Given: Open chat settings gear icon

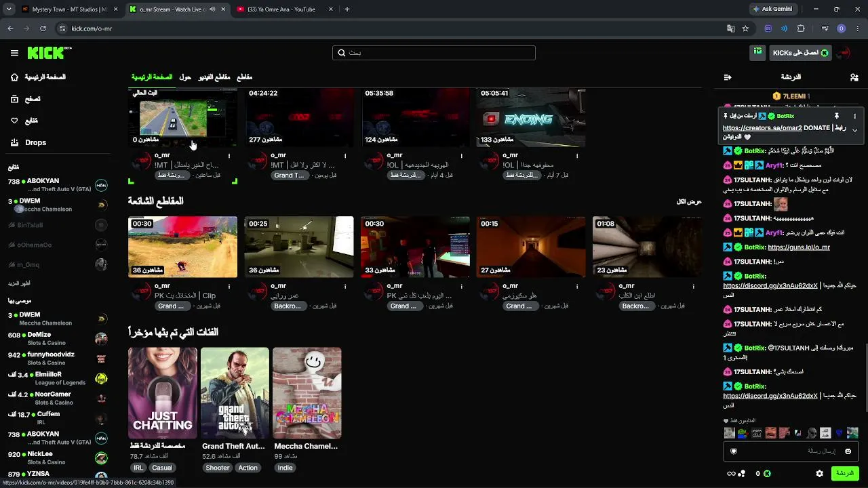Looking at the screenshot, I should pyautogui.click(x=819, y=474).
